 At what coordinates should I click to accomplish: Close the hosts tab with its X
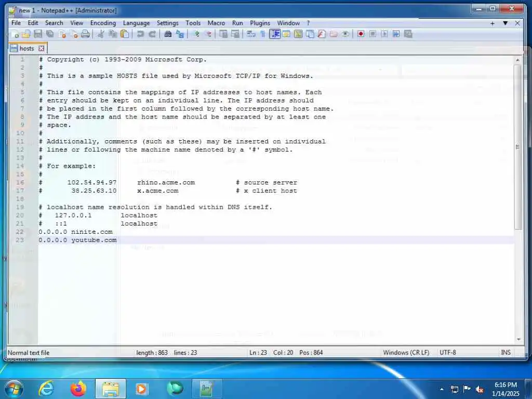42,48
